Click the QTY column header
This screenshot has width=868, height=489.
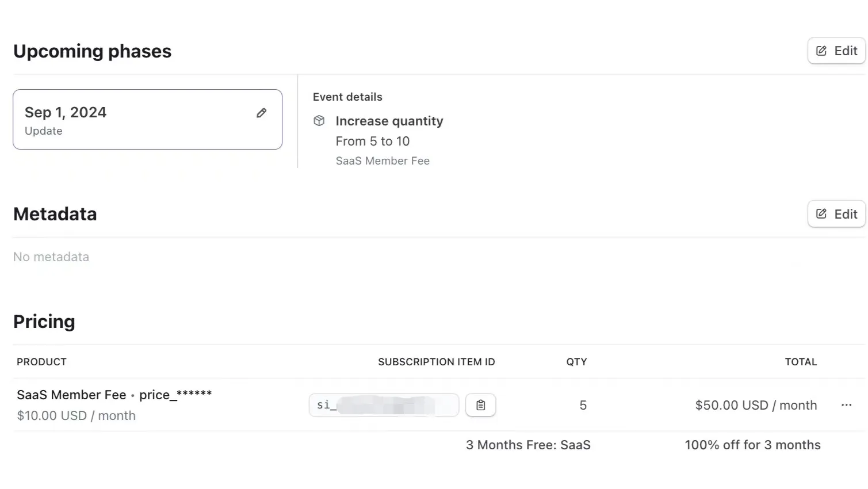point(576,362)
